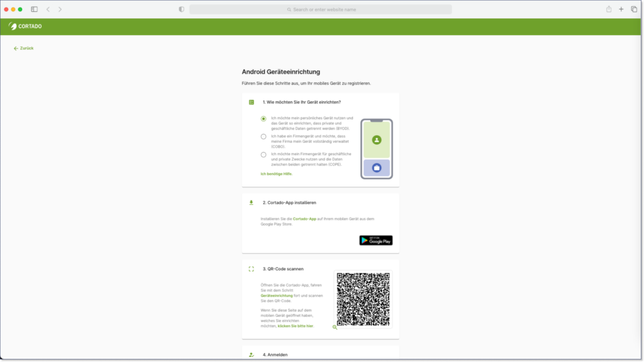Screen dimensions: 644x362
Task: Click the QR code image
Action: (x=363, y=299)
